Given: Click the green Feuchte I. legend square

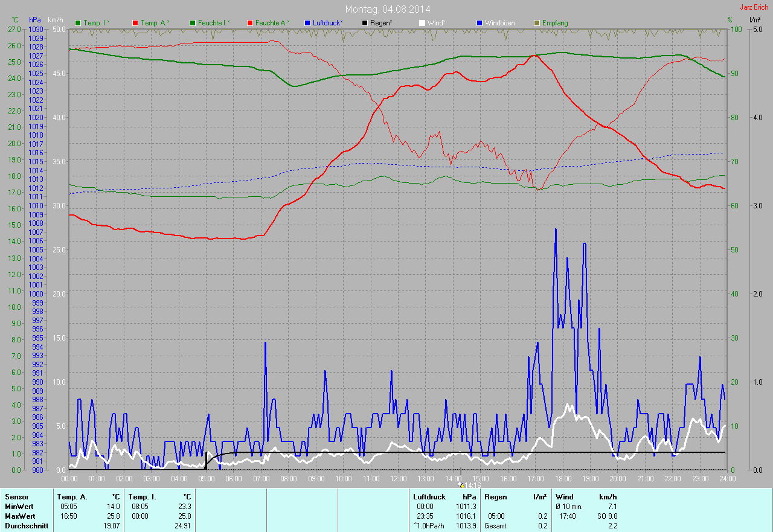Looking at the screenshot, I should coord(193,23).
